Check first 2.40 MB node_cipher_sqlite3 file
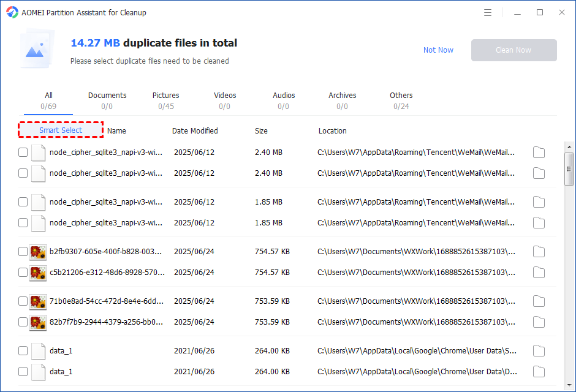 coord(23,152)
